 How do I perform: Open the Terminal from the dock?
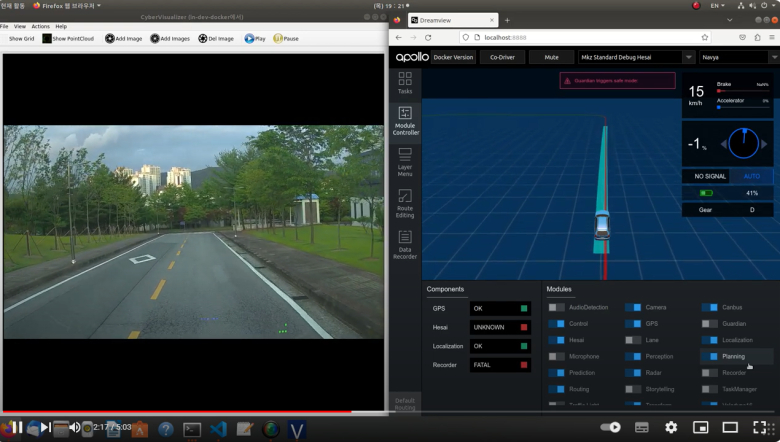pos(192,429)
